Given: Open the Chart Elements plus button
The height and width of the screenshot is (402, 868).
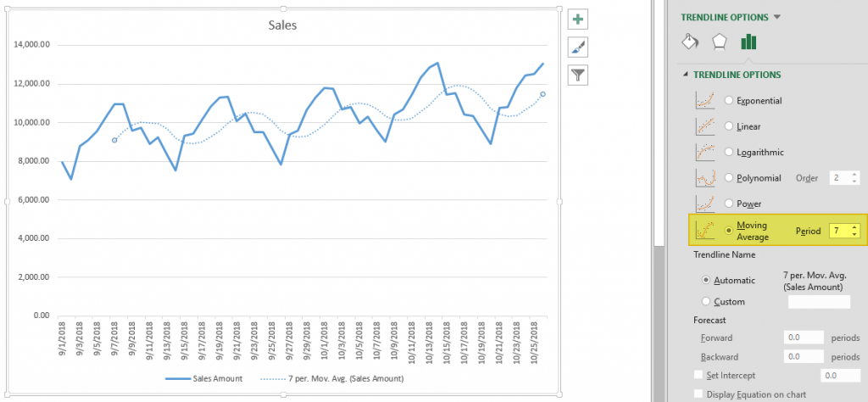Looking at the screenshot, I should pyautogui.click(x=577, y=20).
